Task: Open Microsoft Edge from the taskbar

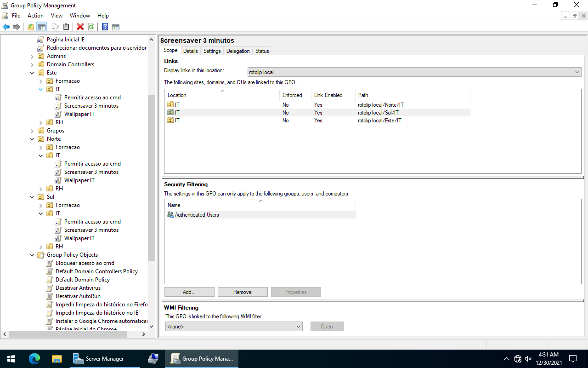Action: point(34,359)
